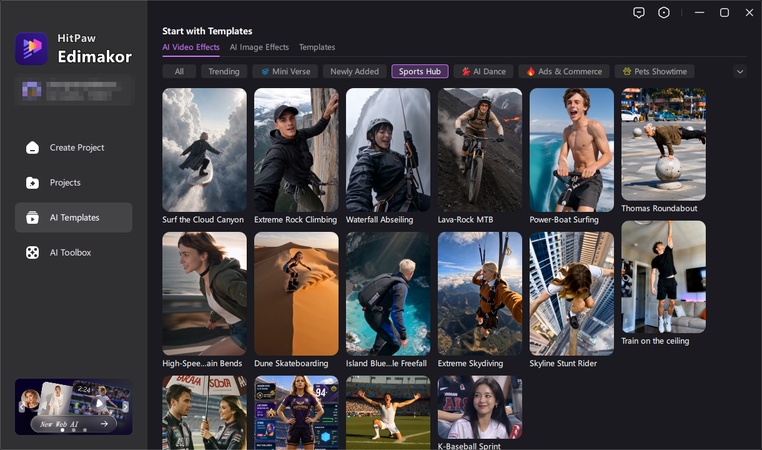Open the racing couple with umbrella template
Screen dimensions: 762x450
pos(205,413)
